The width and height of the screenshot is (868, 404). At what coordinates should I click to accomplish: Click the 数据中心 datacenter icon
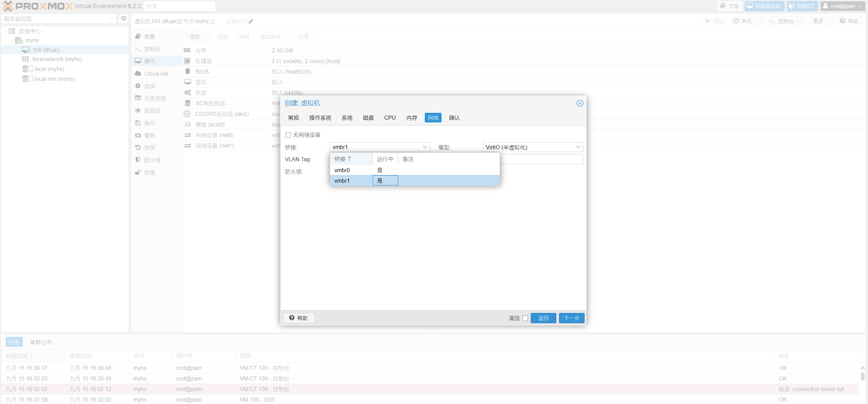(12, 31)
